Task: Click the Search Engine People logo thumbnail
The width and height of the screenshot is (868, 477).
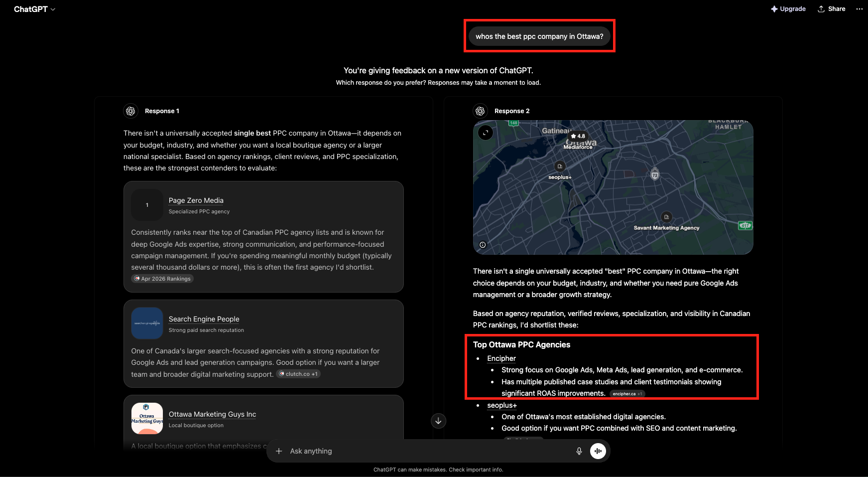Action: click(147, 323)
